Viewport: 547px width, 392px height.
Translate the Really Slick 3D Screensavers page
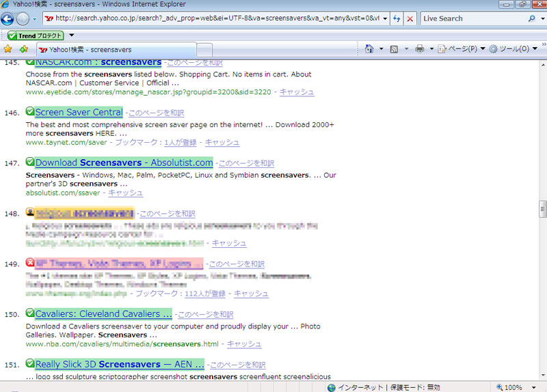[x=237, y=365]
